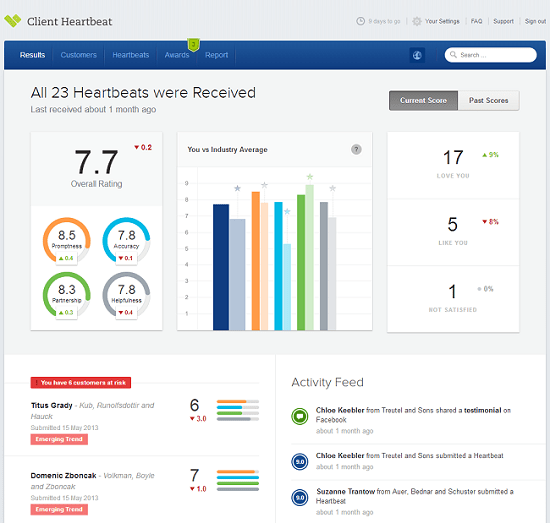550x523 pixels.
Task: Click the Sign out link
Action: pyautogui.click(x=535, y=21)
